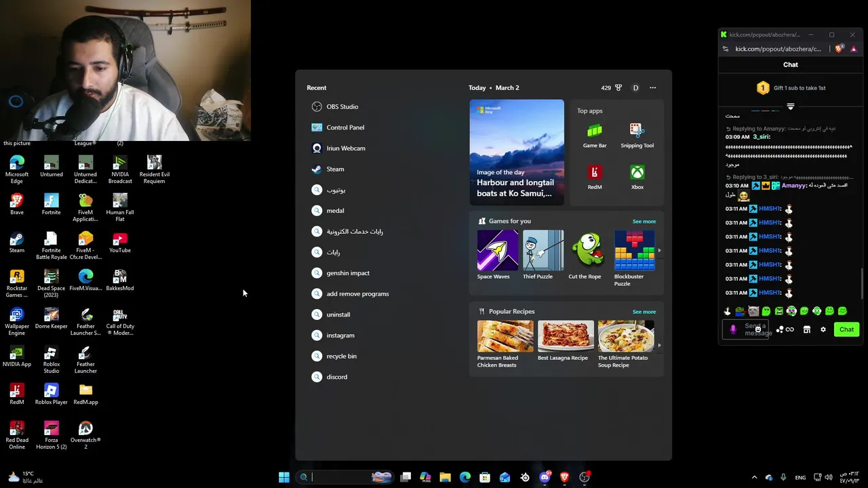The image size is (868, 488).
Task: Open Xbox in Top apps
Action: pyautogui.click(x=637, y=178)
